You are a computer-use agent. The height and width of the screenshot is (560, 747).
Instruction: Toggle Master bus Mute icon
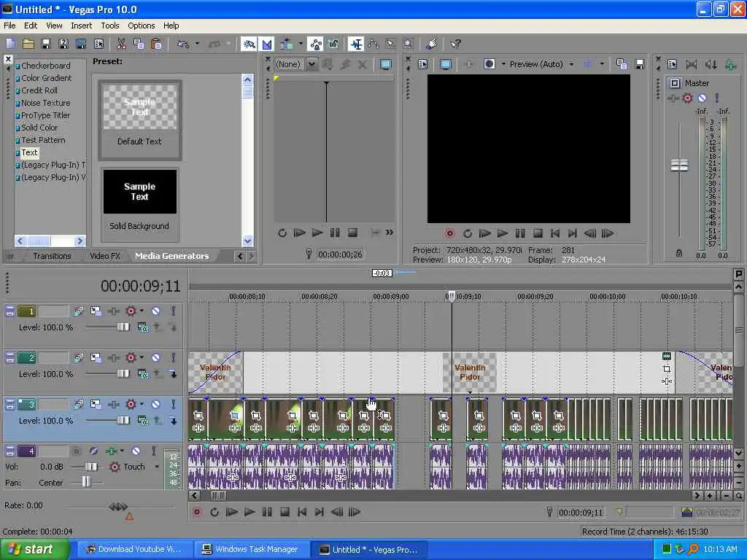pyautogui.click(x=702, y=98)
